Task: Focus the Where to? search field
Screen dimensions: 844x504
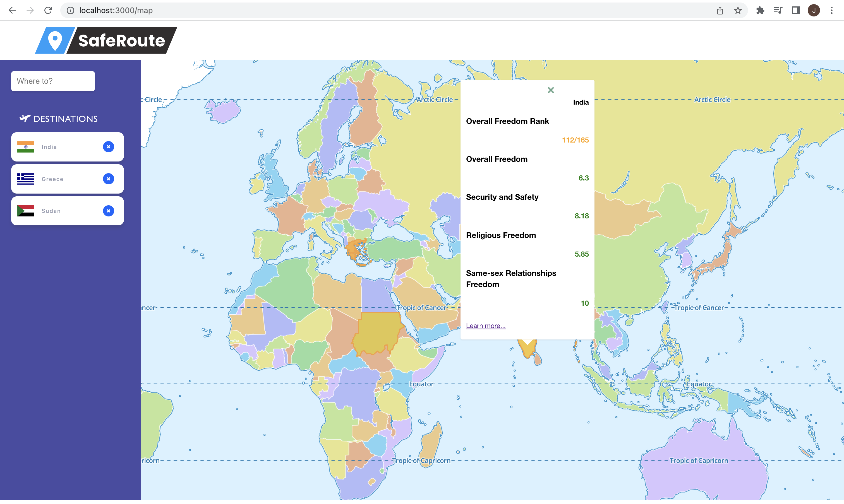Action: [53, 81]
